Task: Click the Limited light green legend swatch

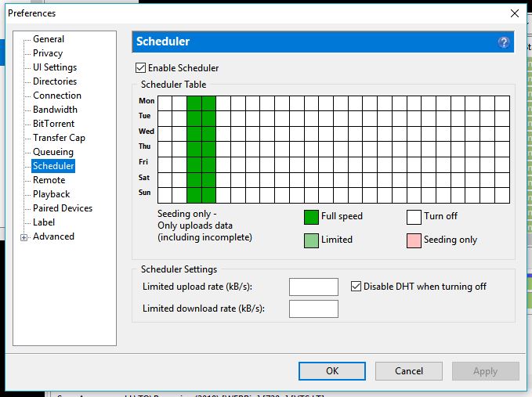Action: [x=311, y=240]
